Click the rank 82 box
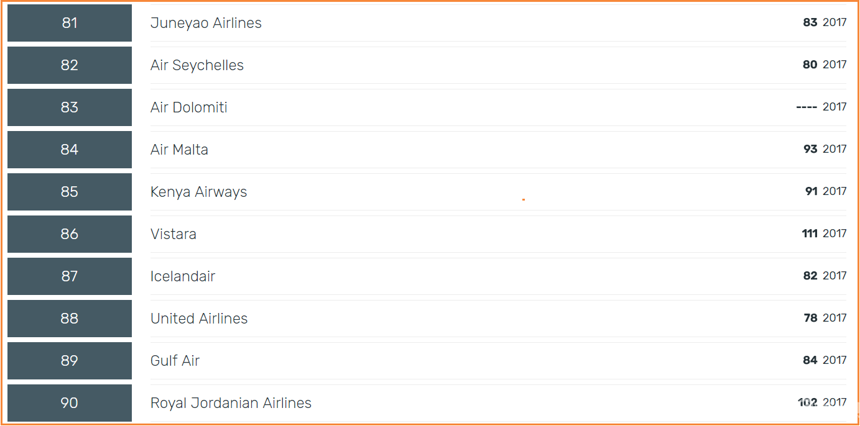The width and height of the screenshot is (860, 426). pyautogui.click(x=70, y=65)
